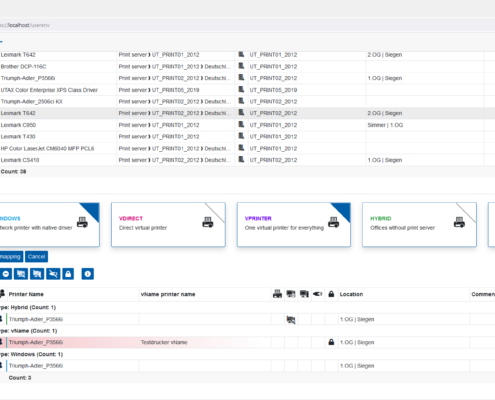Image resolution: width=495 pixels, height=400 pixels.
Task: Click the server icon in the Triumph-Adler_2506ci KX row
Action: (x=241, y=101)
